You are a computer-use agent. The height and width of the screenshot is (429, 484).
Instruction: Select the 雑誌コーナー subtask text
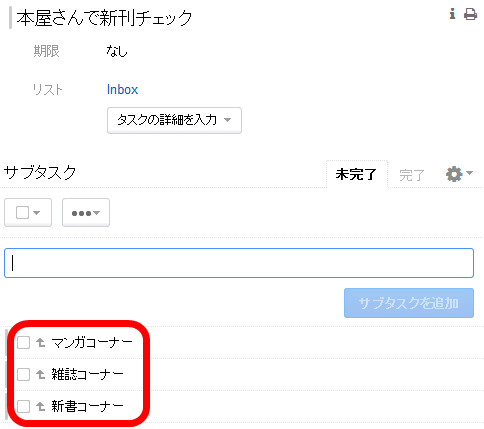click(x=88, y=374)
